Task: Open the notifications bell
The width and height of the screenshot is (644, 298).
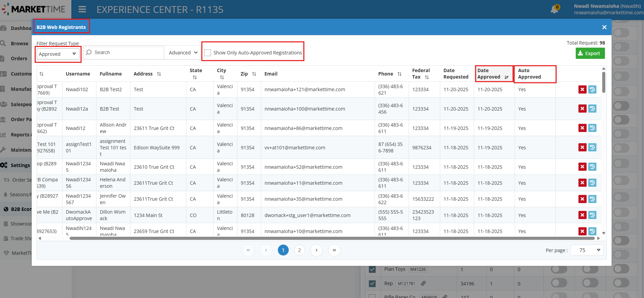Action: (554, 10)
